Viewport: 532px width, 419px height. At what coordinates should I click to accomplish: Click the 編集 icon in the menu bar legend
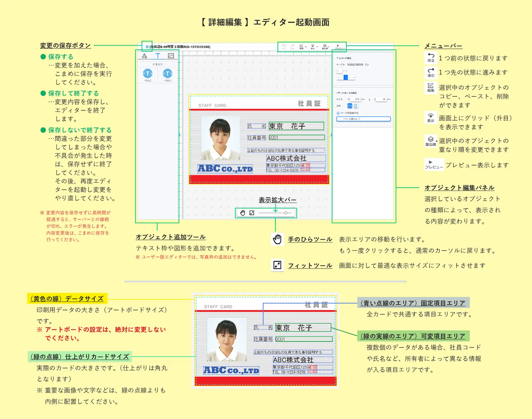(x=431, y=87)
